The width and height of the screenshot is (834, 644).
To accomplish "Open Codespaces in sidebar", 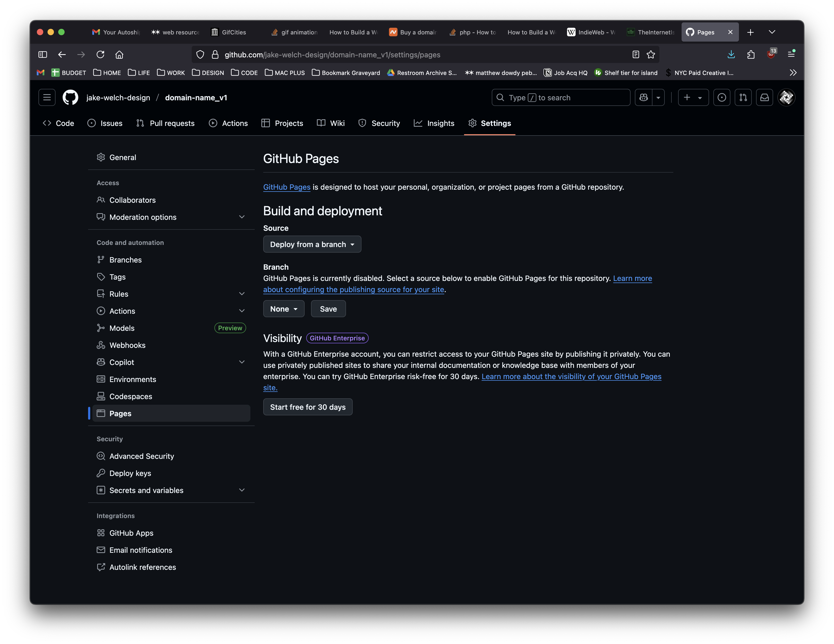I will pos(171,396).
